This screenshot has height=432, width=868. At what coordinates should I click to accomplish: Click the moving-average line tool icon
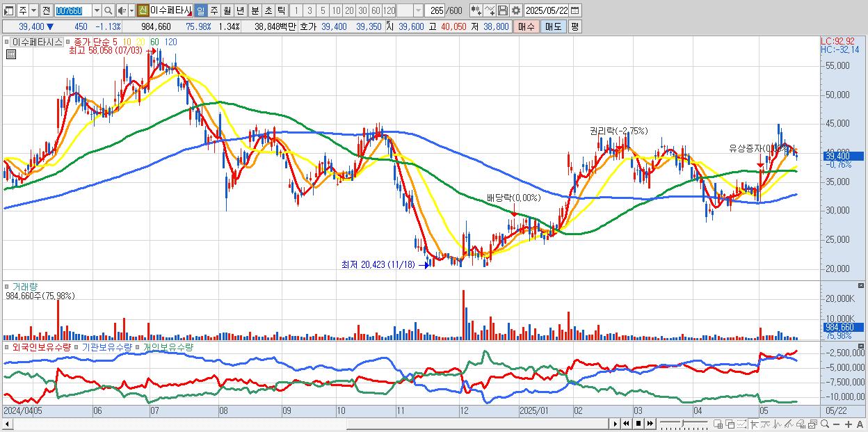point(766,424)
